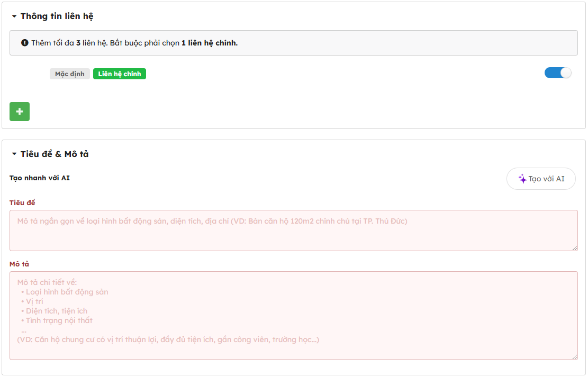588x378 pixels.
Task: Click the Mô tả field label
Action: pyautogui.click(x=19, y=264)
